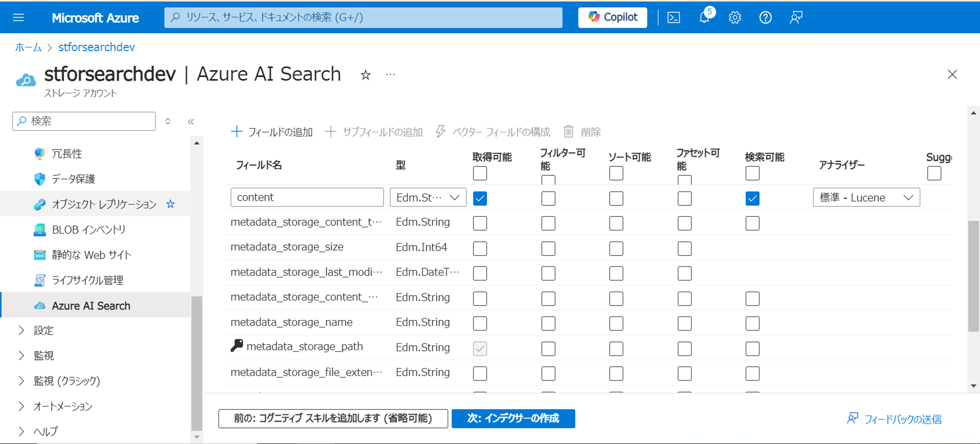Toggle expand/collapse all sidebar groups
The height and width of the screenshot is (444, 980).
tap(168, 122)
